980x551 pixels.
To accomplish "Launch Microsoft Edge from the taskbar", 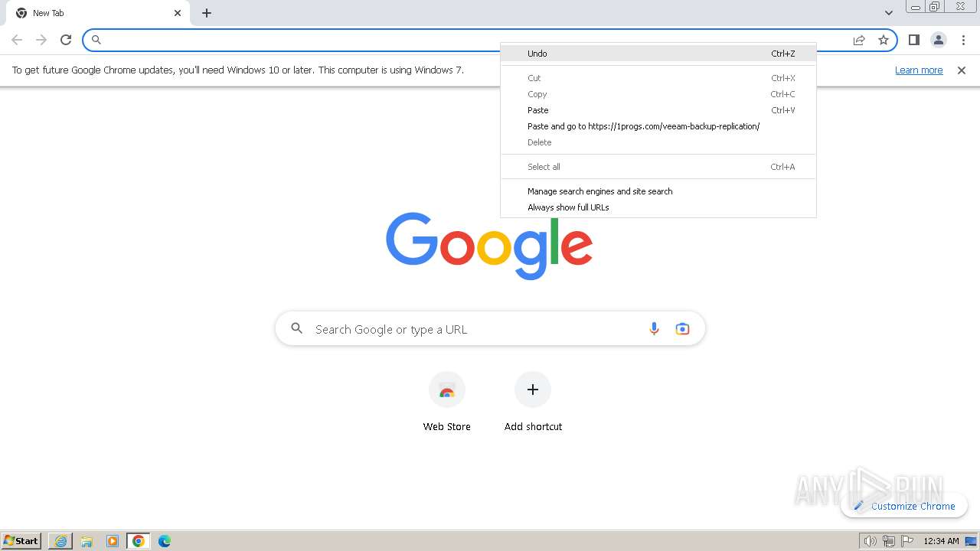I will [x=165, y=541].
